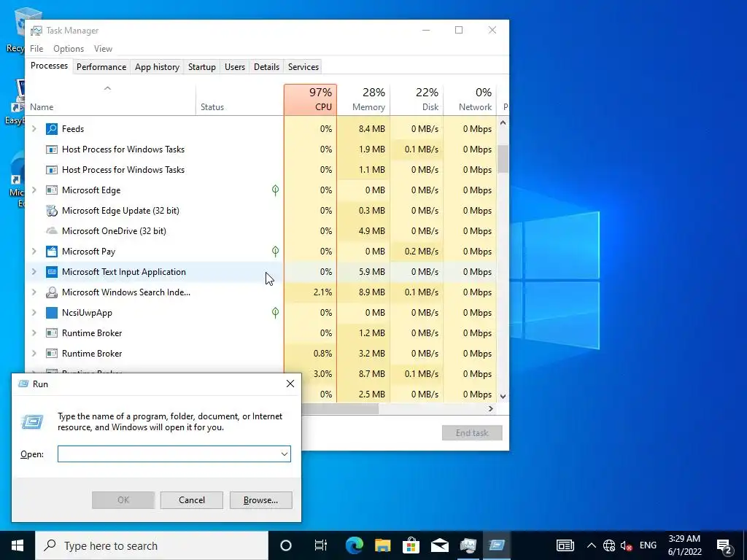Click the taskbar search box
Screen dimensions: 747x560
152,545
